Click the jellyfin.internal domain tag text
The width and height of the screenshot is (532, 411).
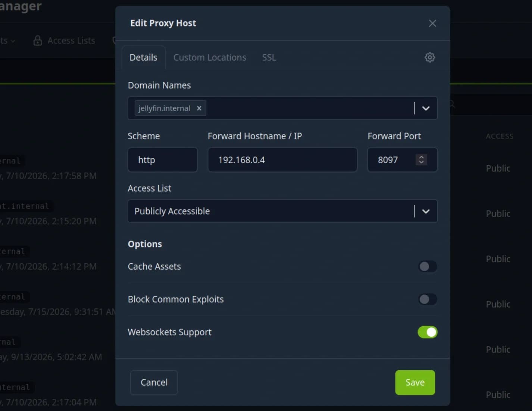coord(164,108)
